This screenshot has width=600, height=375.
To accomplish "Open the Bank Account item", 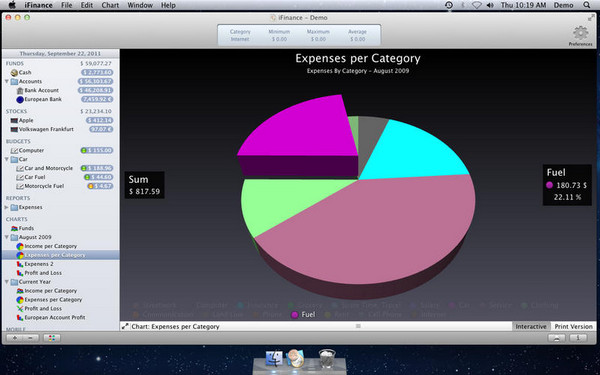I will (x=41, y=90).
